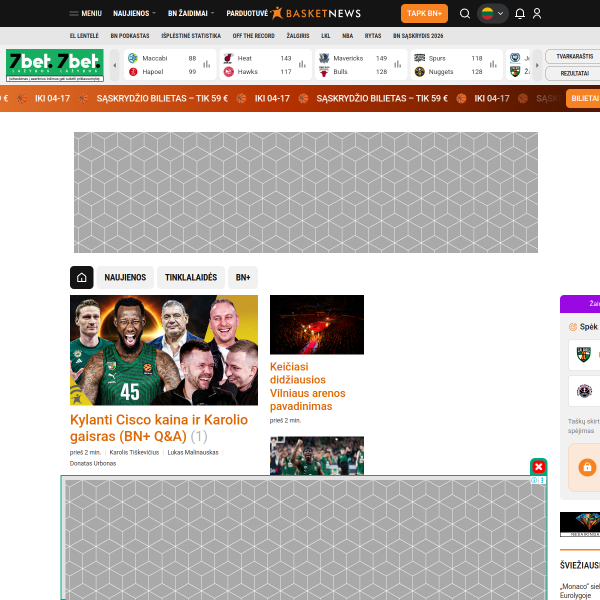The height and width of the screenshot is (600, 600).
Task: Open ŽALGIRIS section link
Action: (x=298, y=36)
